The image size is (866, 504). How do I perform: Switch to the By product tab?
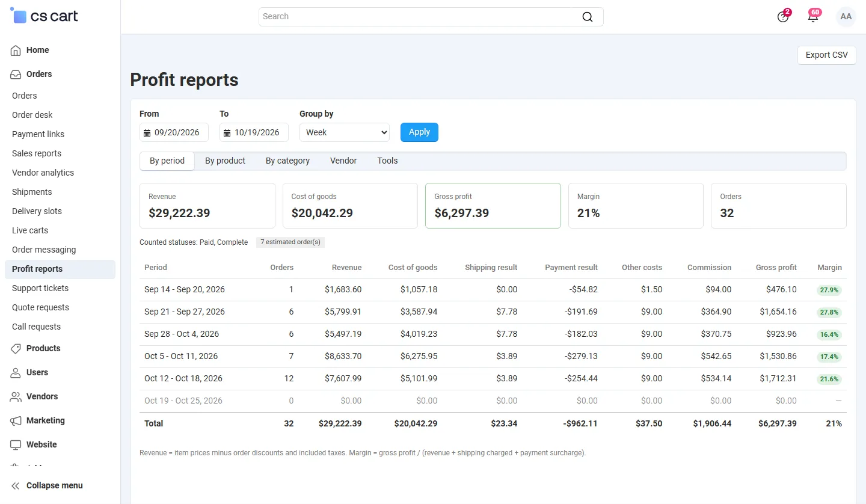pyautogui.click(x=225, y=161)
